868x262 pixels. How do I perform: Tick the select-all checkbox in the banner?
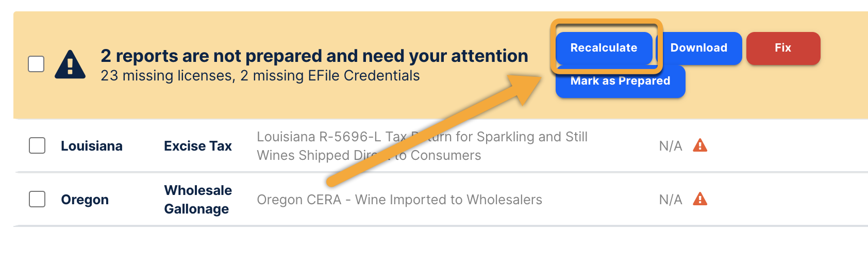36,64
